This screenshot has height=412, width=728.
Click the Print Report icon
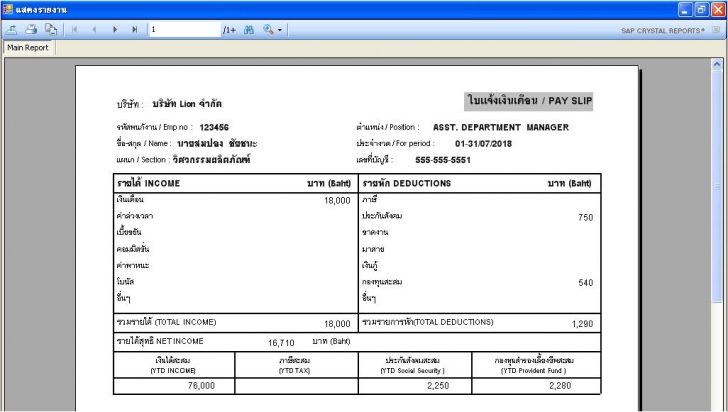tap(31, 30)
